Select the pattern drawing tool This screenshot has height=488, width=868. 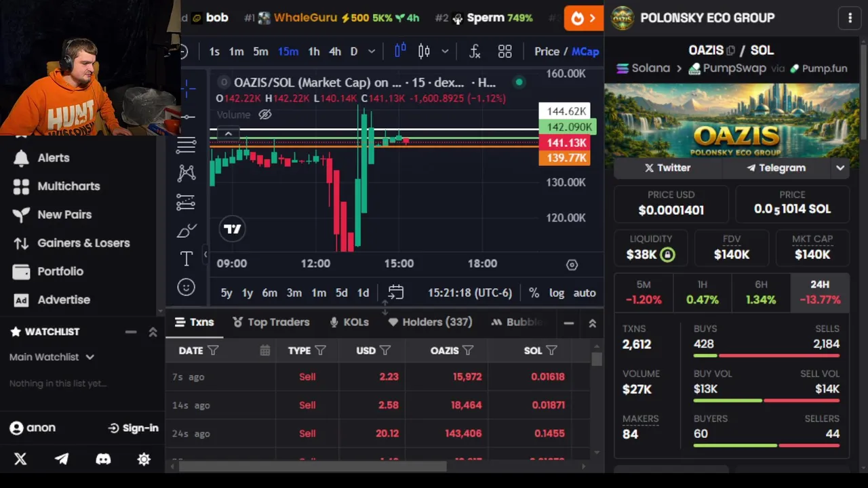[x=186, y=174]
